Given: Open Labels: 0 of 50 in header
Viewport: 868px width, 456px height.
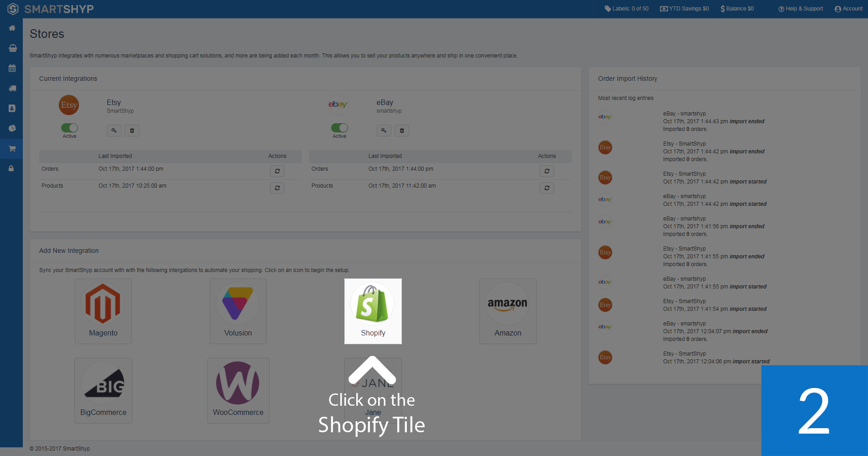Looking at the screenshot, I should 627,9.
